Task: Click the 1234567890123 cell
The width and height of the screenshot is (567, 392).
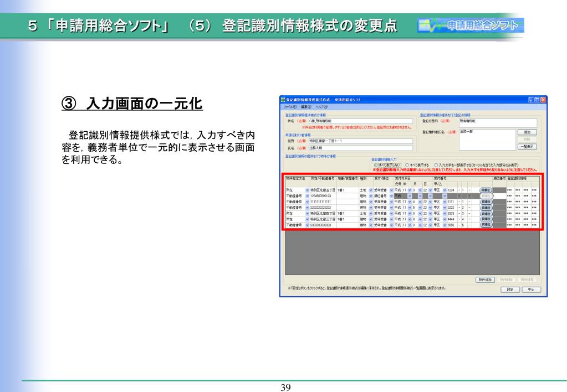Action: coord(323,196)
